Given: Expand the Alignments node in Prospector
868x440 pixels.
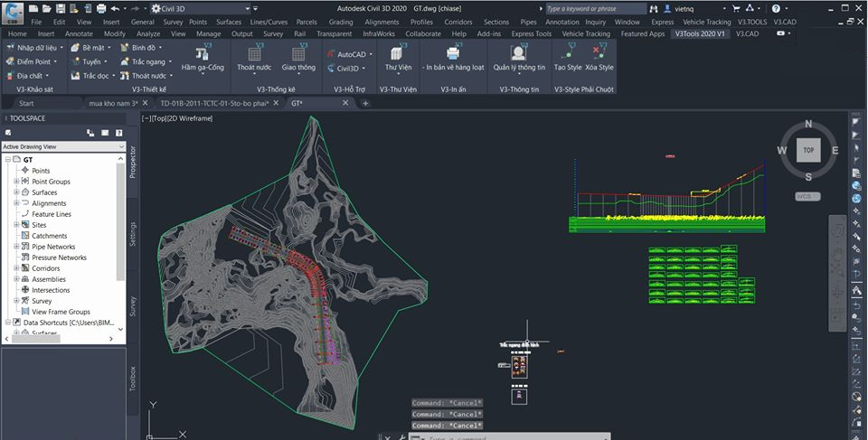Looking at the screenshot, I should click(x=16, y=203).
